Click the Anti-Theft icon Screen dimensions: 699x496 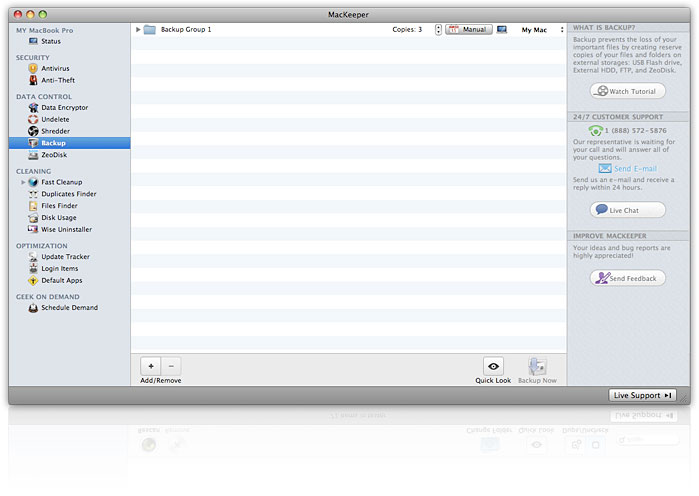[x=33, y=80]
